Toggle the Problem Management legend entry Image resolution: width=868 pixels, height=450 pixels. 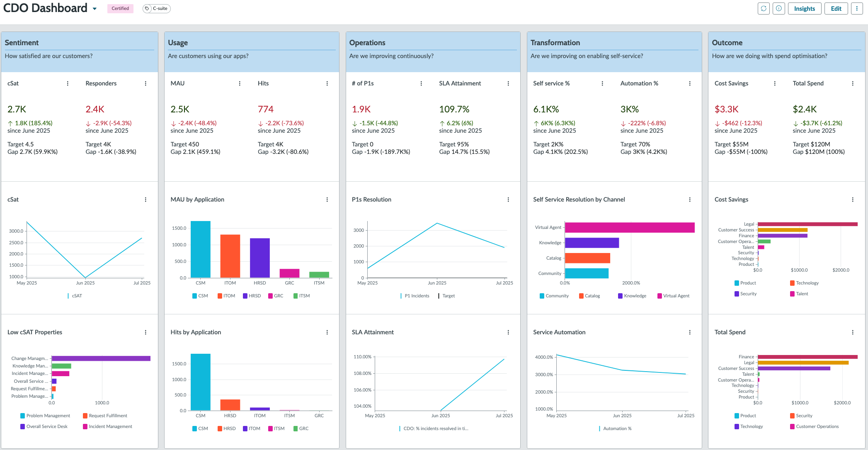pos(45,416)
